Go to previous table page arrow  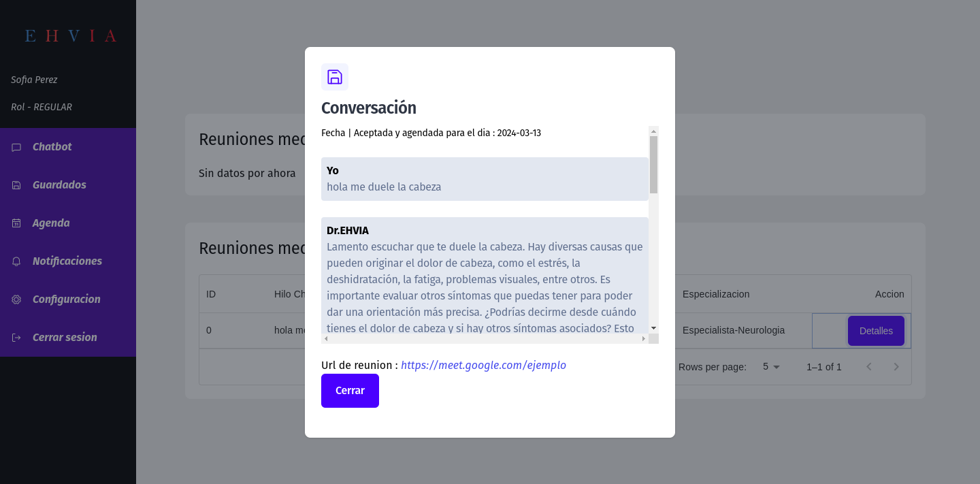[x=869, y=367]
